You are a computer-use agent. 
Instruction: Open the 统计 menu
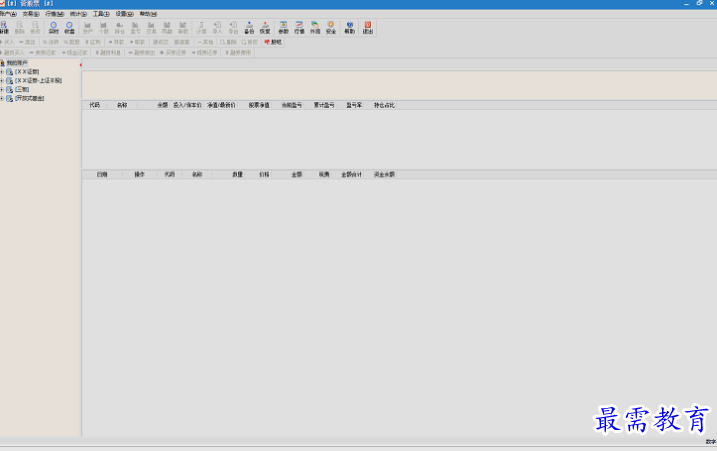78,14
